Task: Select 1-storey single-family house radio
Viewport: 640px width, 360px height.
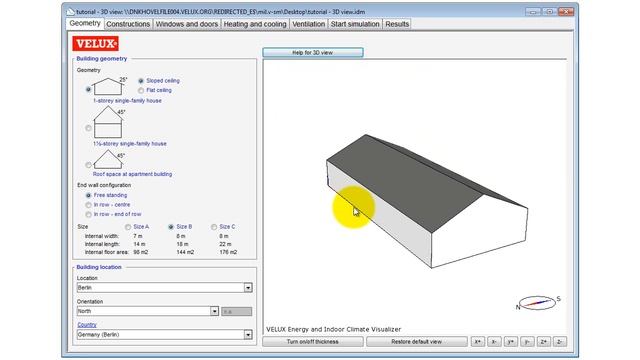Action: [89, 89]
